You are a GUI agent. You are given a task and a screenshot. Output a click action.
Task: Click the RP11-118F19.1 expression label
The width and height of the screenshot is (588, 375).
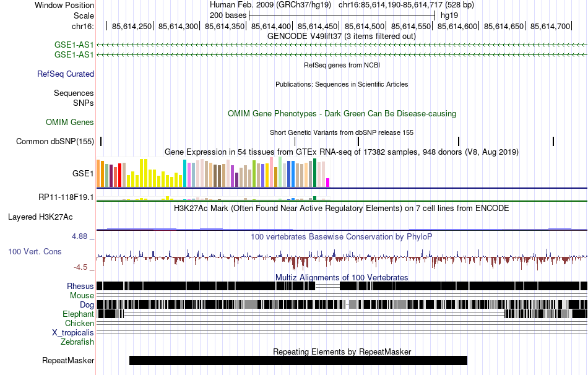click(66, 197)
